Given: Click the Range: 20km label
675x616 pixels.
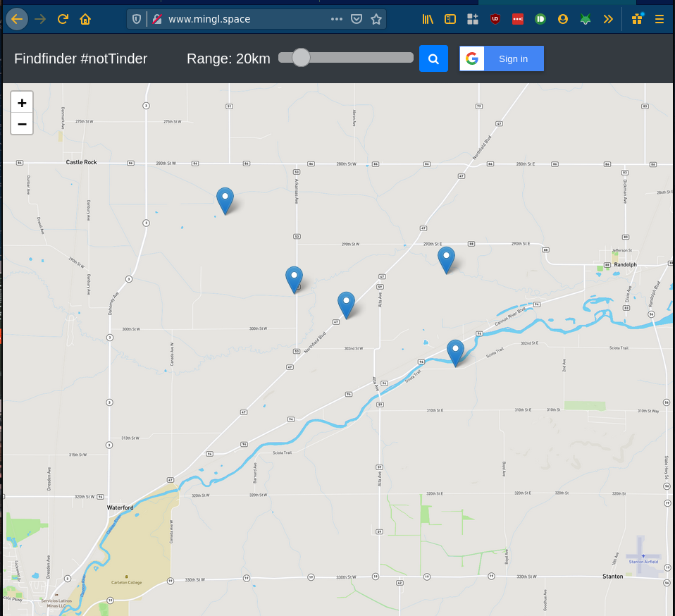Looking at the screenshot, I should (x=228, y=58).
